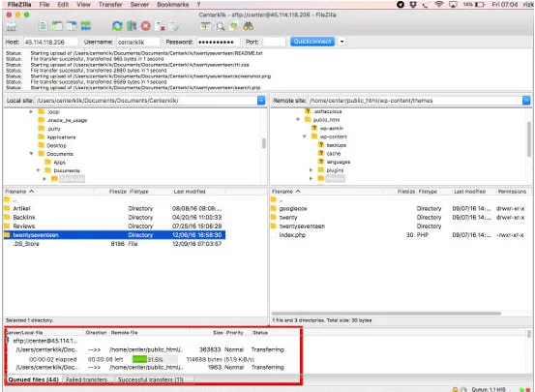Click the phone icon in menu bar

coord(426,5)
